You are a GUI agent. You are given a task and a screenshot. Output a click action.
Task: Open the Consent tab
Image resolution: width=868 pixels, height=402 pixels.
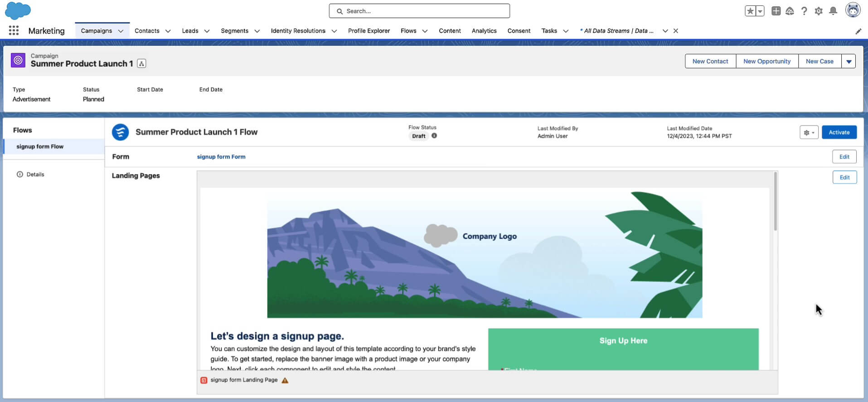tap(519, 31)
